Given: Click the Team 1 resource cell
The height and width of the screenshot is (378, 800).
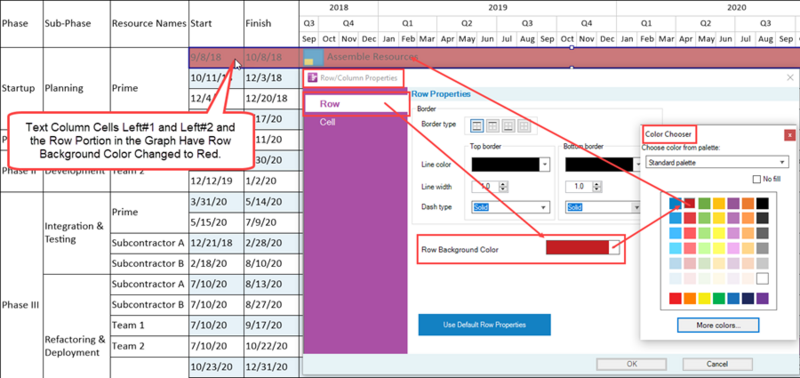Looking at the screenshot, I should (x=149, y=325).
